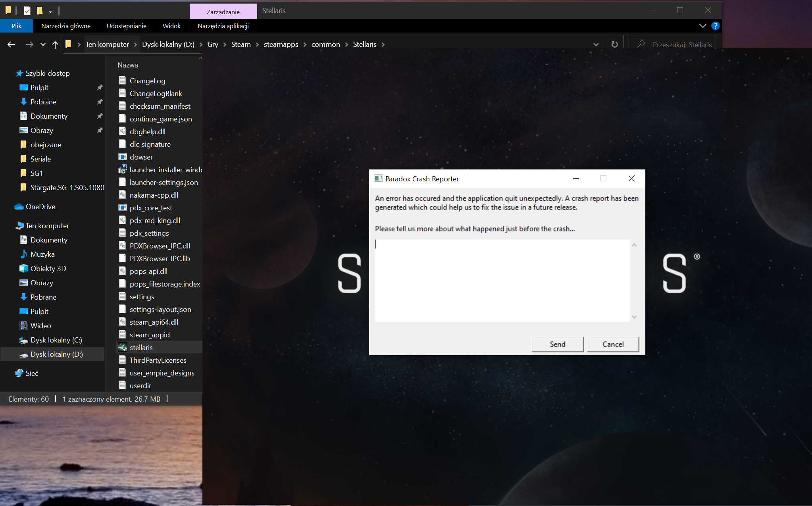Go back with the left arrow
Image resolution: width=812 pixels, height=506 pixels.
point(11,44)
